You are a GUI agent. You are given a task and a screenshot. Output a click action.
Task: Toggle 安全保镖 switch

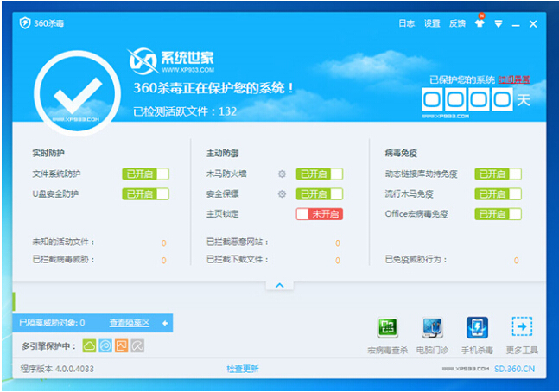coord(320,194)
